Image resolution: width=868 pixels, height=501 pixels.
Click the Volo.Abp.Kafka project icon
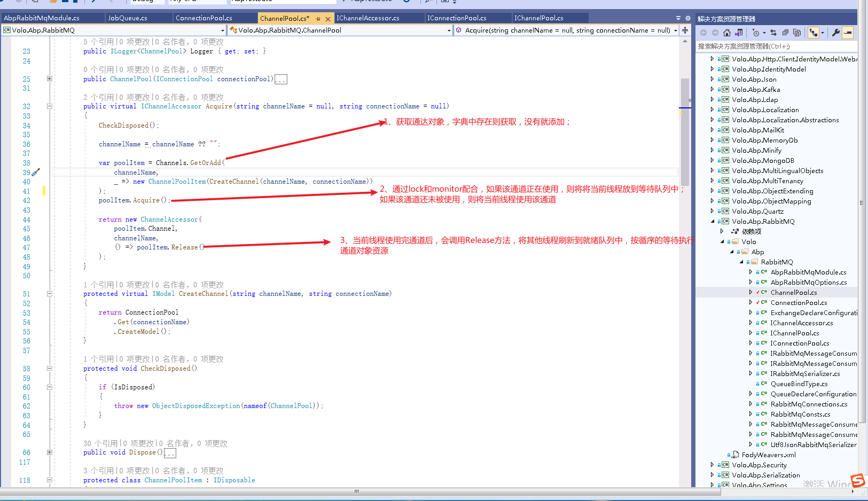point(725,90)
